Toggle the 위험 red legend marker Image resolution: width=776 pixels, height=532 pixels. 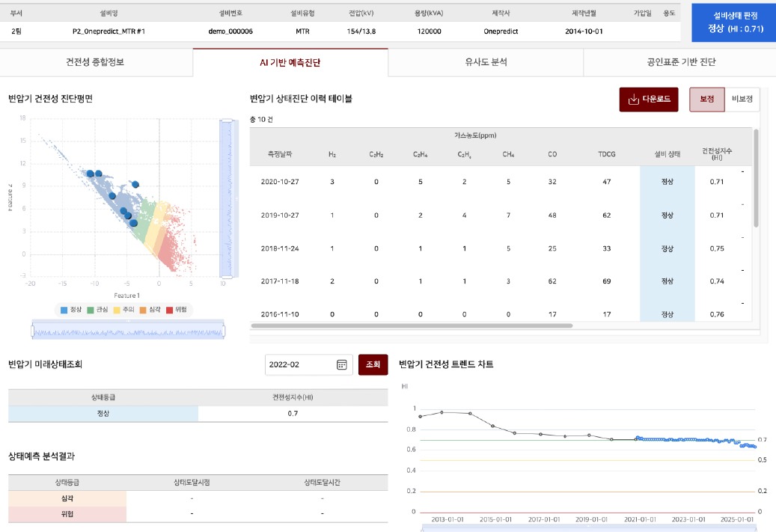[169, 310]
